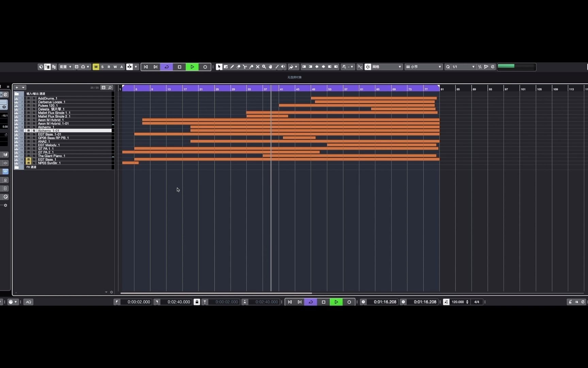Select the Object Selection arrow tool
The image size is (588, 368).
pos(219,67)
